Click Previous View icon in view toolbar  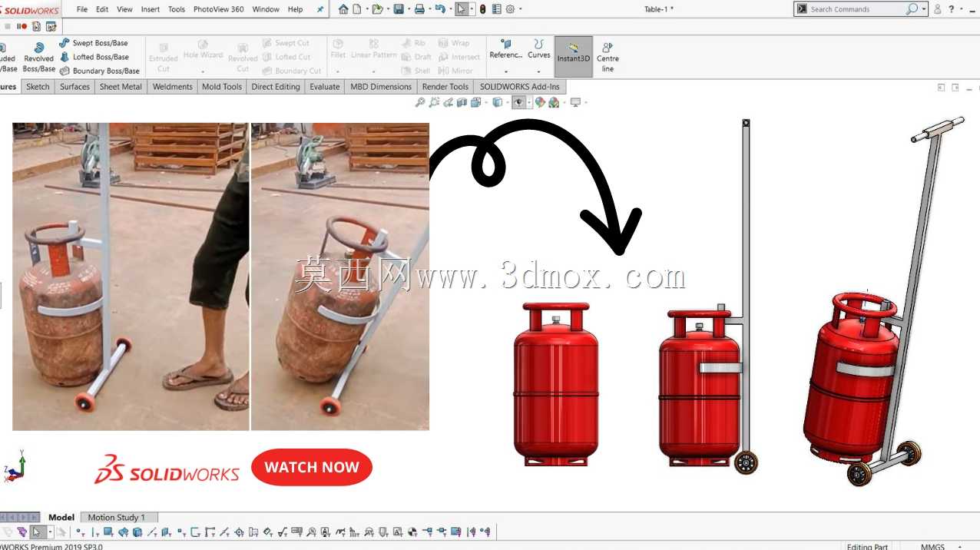(x=448, y=102)
